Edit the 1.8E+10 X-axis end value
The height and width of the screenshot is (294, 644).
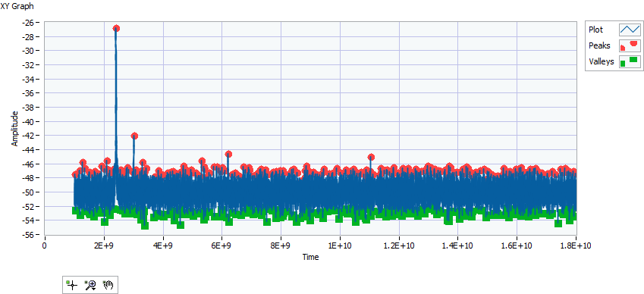click(576, 246)
